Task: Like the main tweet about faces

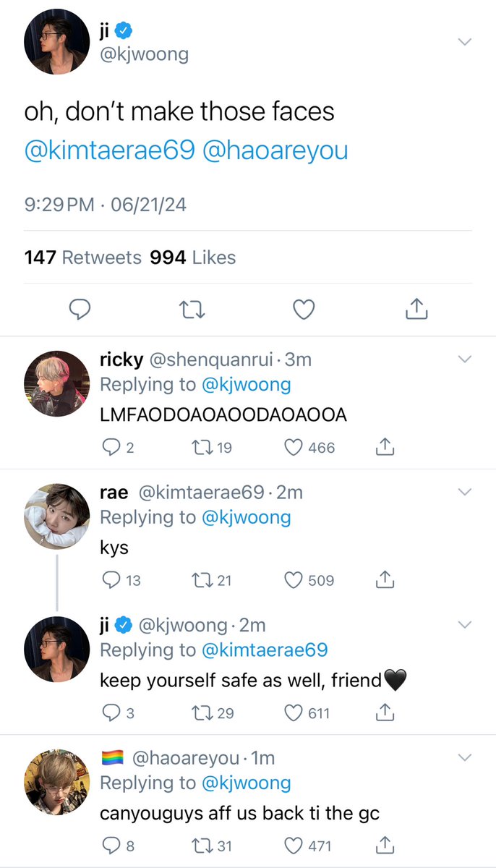Action: [304, 310]
